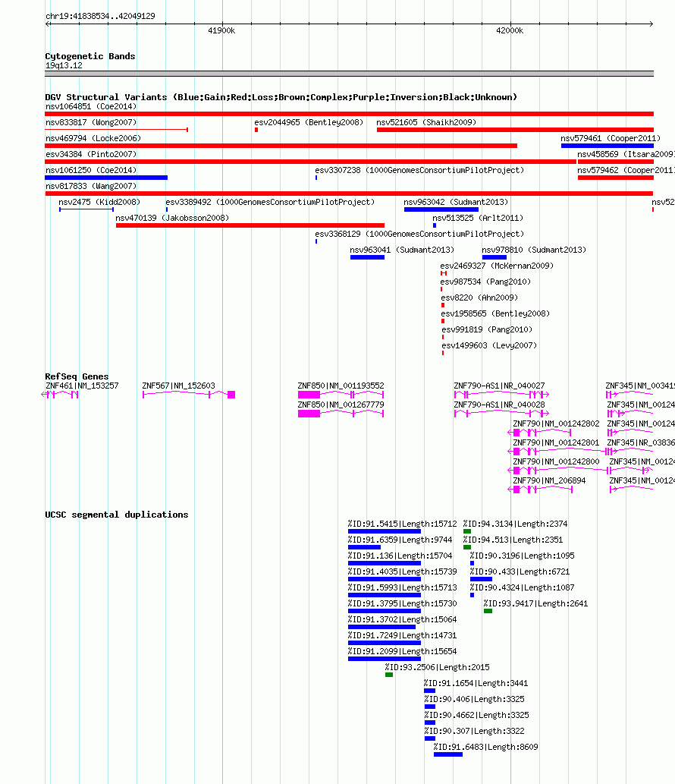Image resolution: width=675 pixels, height=784 pixels.
Task: Click esv34384 (Pinto2007) variant label
Action: click(x=91, y=155)
